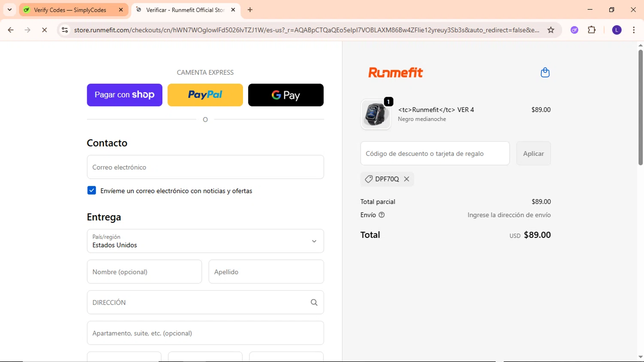The image size is (644, 362).
Task: Pay with the Google Pay button
Action: click(x=286, y=95)
